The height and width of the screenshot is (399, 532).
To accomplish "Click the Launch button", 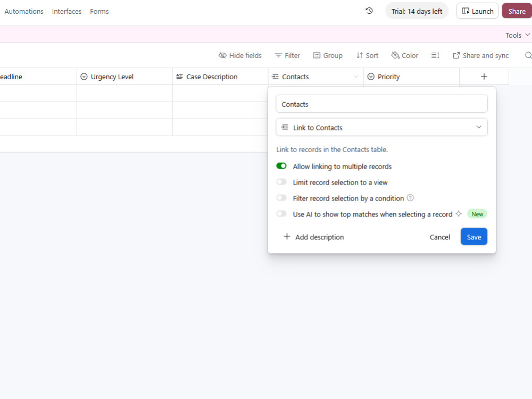I will coord(477,11).
